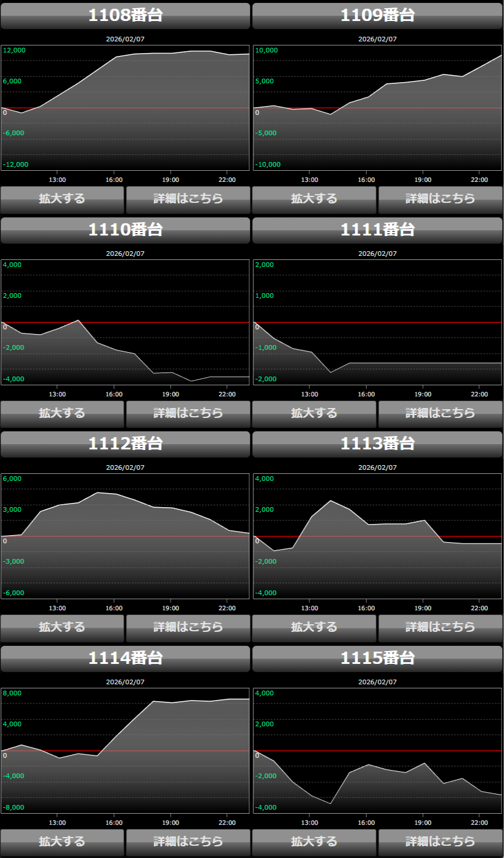Viewport: 504px width, 858px height.
Task: Click 拡大する button under machine 1108
Action: [x=62, y=199]
